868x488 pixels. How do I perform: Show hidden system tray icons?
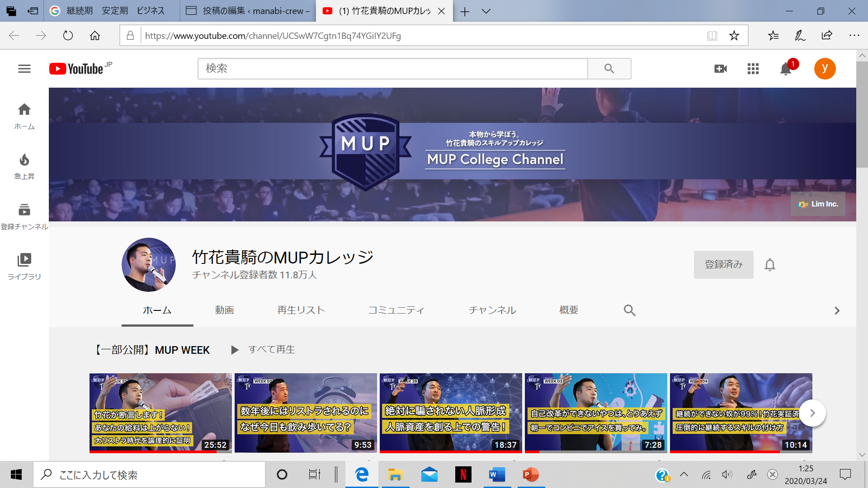click(684, 474)
